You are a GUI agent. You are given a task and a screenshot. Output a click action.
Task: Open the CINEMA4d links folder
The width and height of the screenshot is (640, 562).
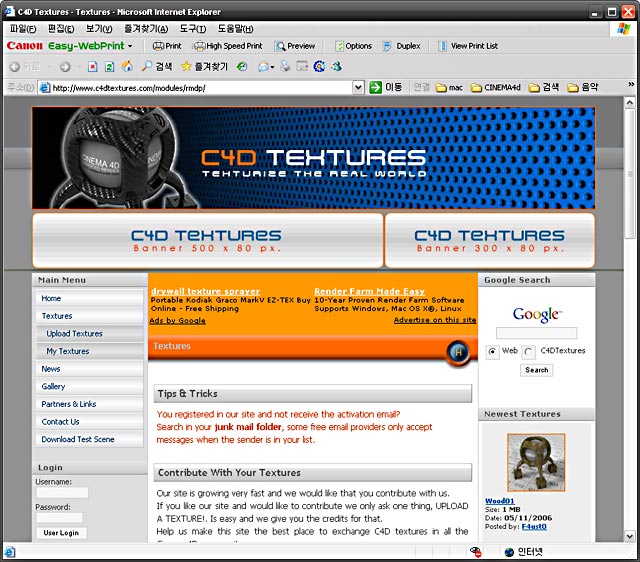click(x=496, y=88)
